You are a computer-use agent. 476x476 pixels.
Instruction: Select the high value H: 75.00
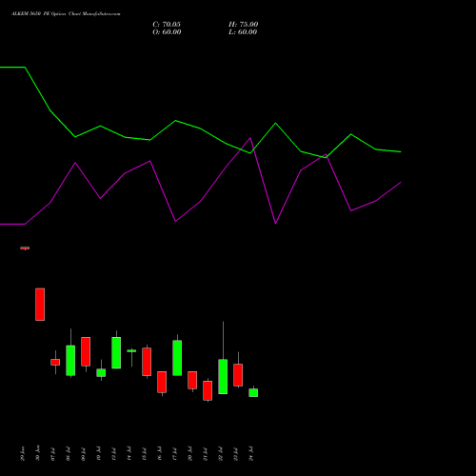pos(244,25)
